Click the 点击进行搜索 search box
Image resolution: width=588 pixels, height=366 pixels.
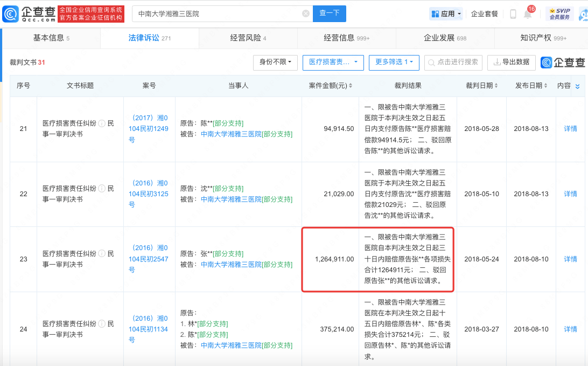coord(453,63)
